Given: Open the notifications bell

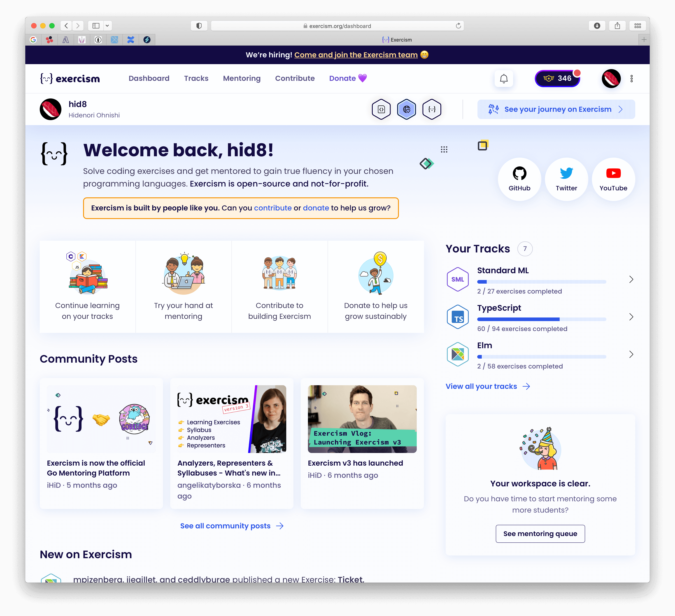Looking at the screenshot, I should point(504,79).
